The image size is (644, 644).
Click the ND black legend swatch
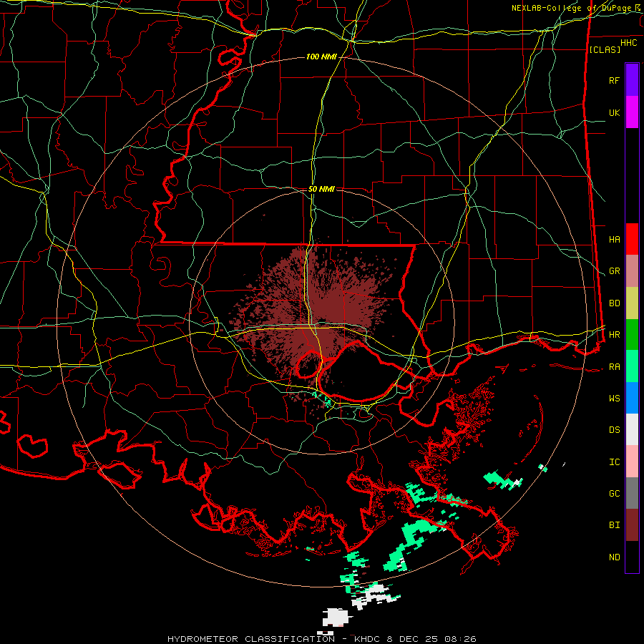[632, 557]
